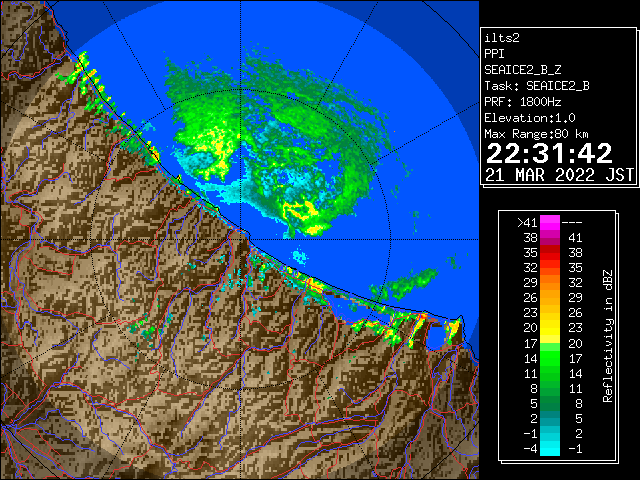
Task: Click the '-4' legend label
Action: pos(530,449)
